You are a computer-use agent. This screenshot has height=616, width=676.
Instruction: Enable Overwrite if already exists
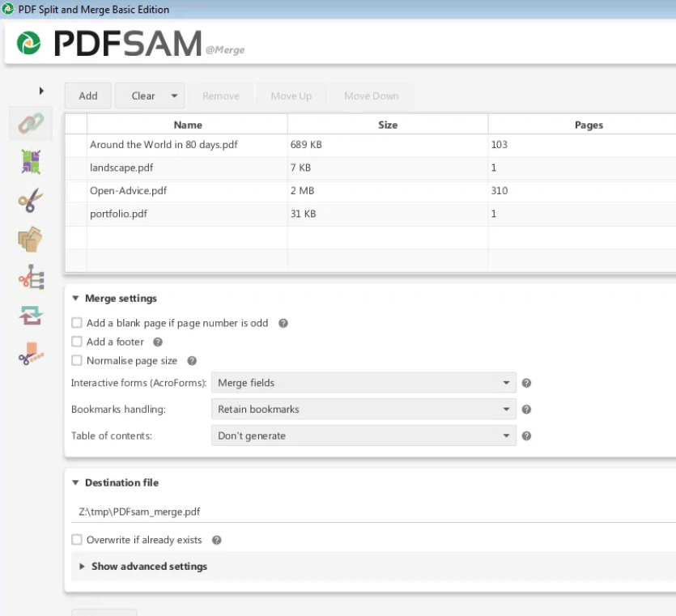77,540
